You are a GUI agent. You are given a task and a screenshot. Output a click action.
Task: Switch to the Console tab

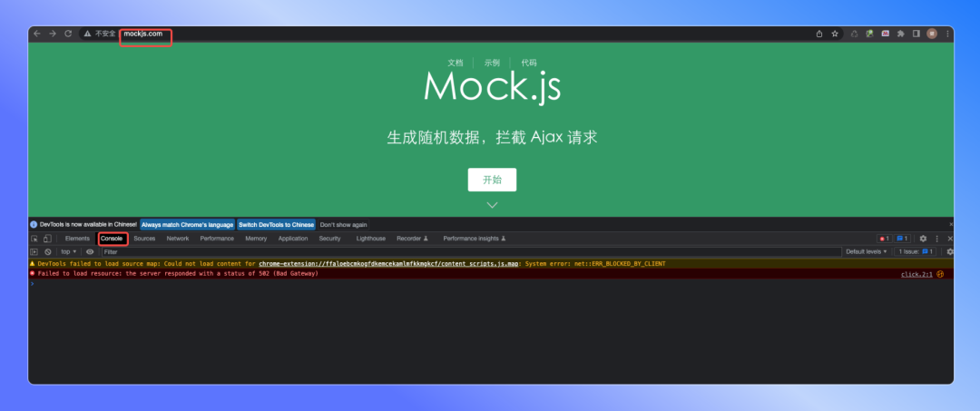tap(113, 239)
